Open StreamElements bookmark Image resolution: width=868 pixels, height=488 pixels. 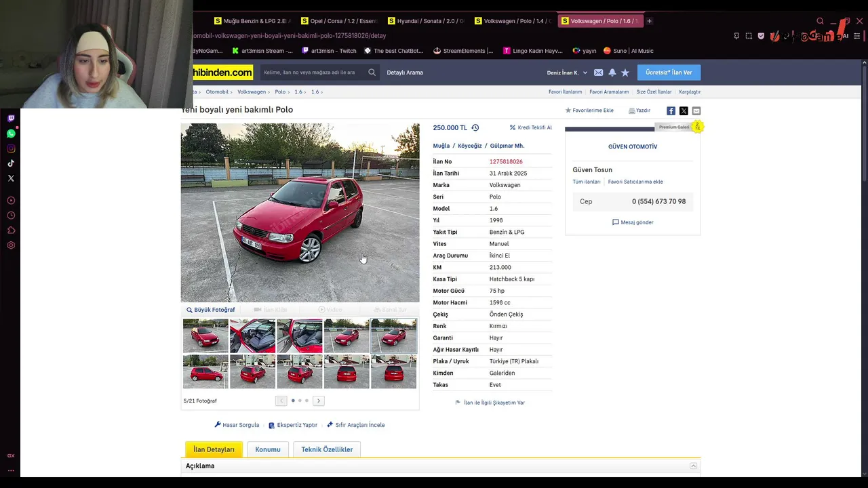[x=463, y=51]
